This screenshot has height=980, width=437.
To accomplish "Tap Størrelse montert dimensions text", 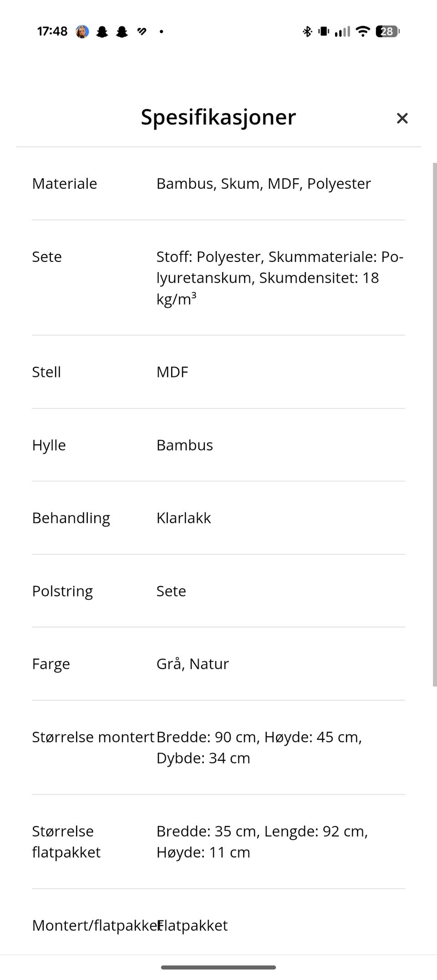I will [259, 747].
